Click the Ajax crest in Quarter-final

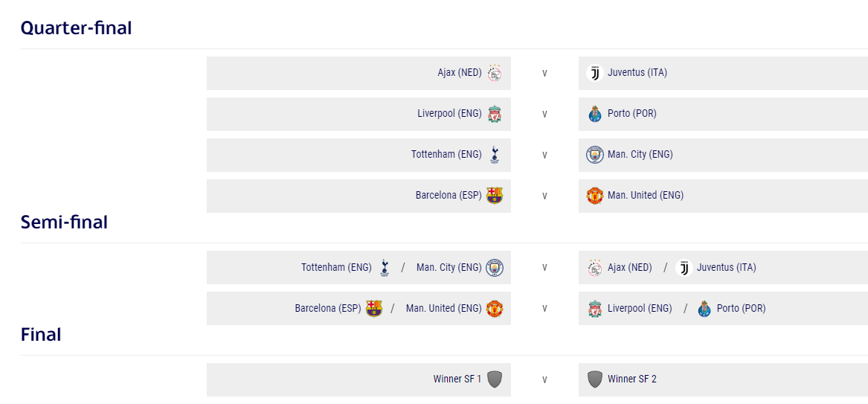point(495,73)
